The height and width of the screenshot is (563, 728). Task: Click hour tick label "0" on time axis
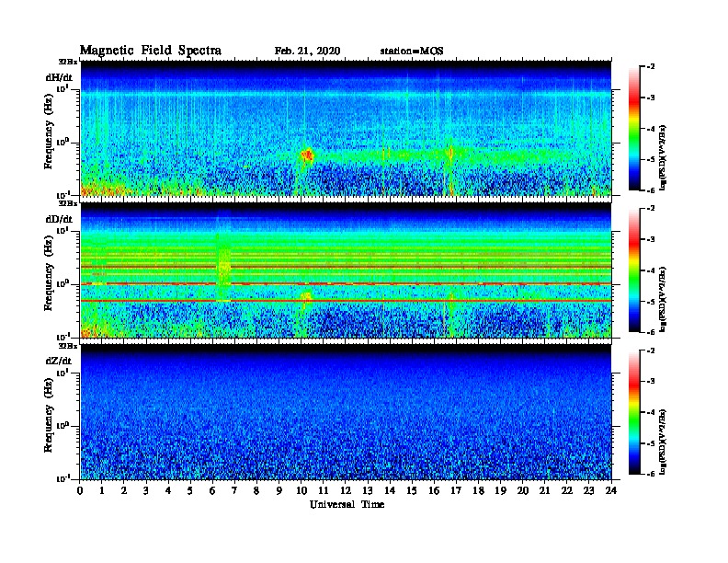(x=80, y=491)
